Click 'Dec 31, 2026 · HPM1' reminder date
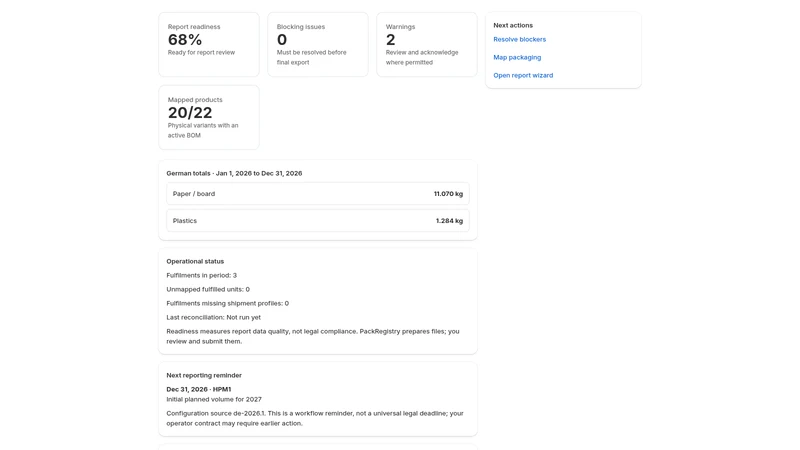800x450 pixels. click(198, 389)
